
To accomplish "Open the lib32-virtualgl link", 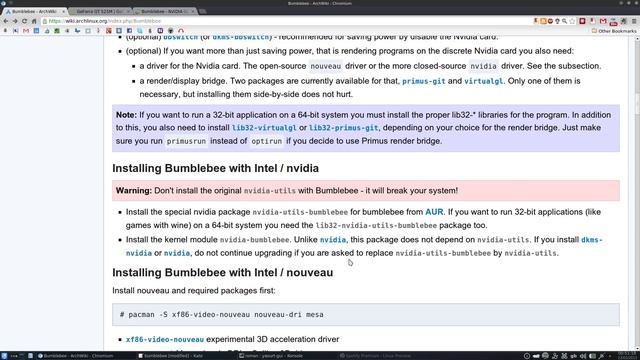I will point(264,128).
